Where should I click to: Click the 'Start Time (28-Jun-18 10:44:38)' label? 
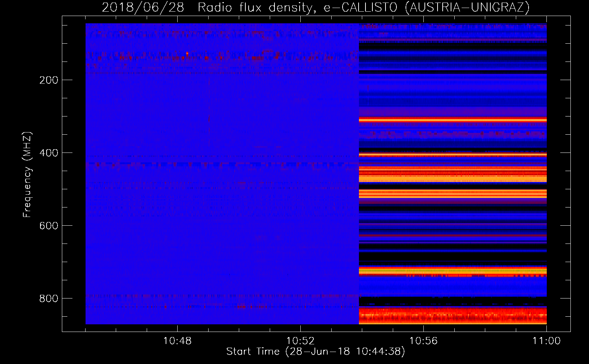316,352
